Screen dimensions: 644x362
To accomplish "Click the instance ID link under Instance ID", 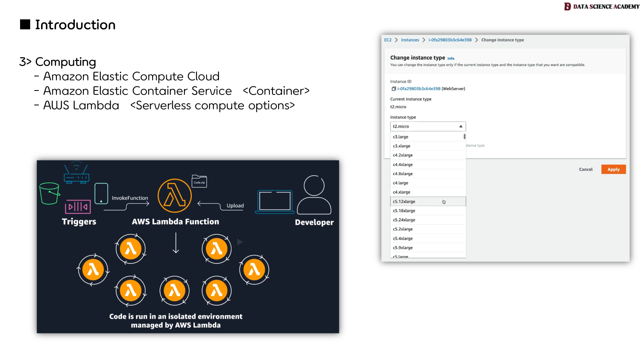I will coord(419,88).
